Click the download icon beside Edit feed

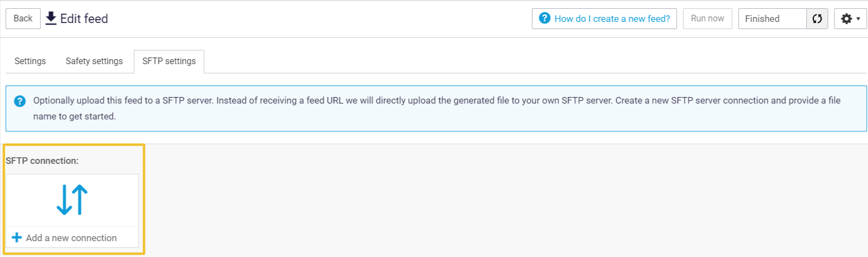51,18
